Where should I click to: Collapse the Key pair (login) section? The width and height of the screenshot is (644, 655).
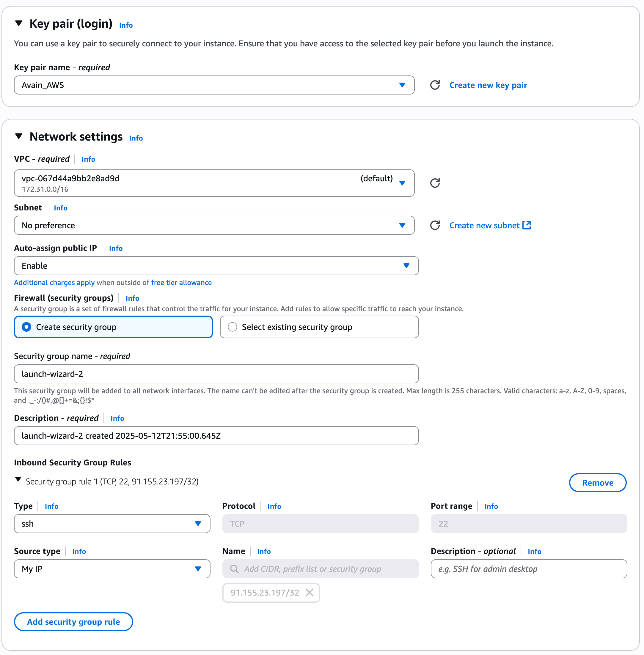[x=19, y=23]
